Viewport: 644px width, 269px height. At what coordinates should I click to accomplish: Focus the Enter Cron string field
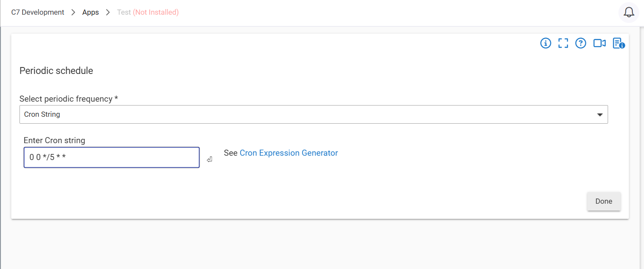coord(112,157)
